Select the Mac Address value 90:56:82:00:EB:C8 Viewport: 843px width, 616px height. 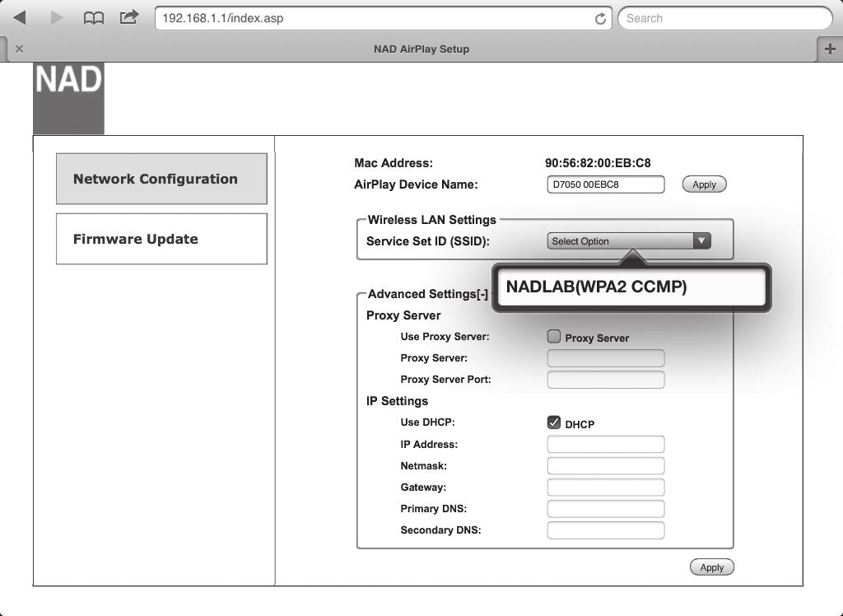pos(598,163)
